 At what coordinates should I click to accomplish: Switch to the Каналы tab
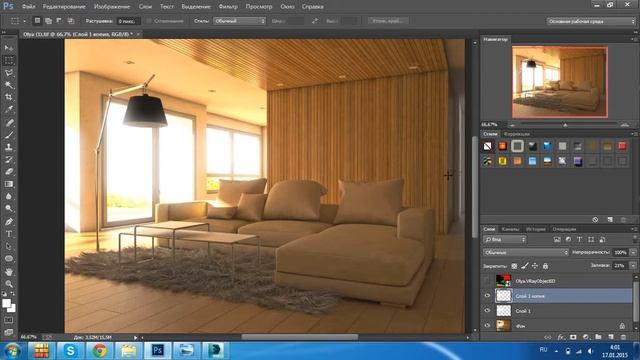[510, 229]
